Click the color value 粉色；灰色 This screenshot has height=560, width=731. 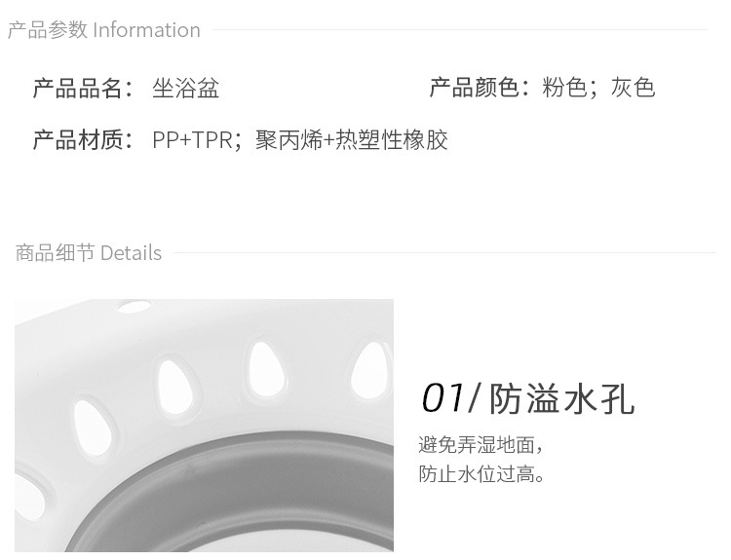tap(598, 88)
